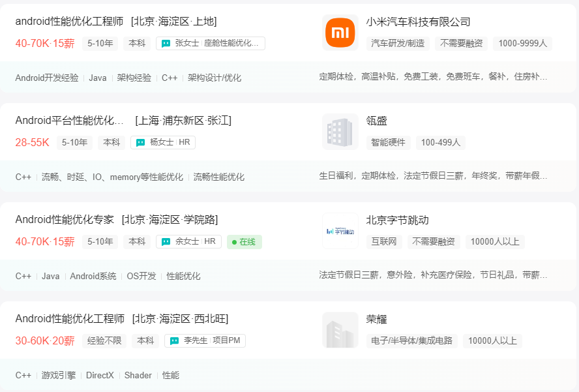Click the Android开发经验 skill tag
The image size is (579, 392).
pyautogui.click(x=47, y=78)
